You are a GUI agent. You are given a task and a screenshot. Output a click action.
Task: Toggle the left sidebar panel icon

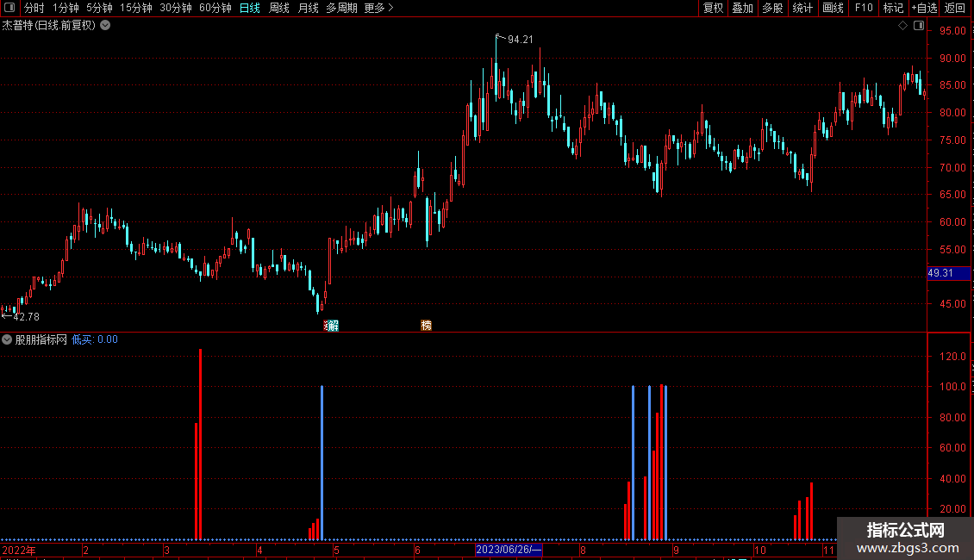click(x=9, y=8)
